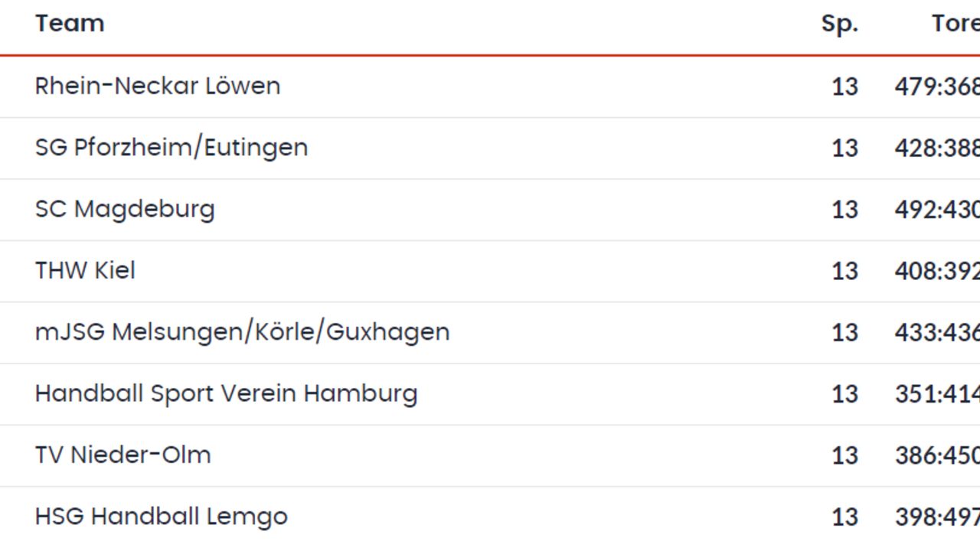Select goals value 408:392 for Kiel

pos(937,271)
